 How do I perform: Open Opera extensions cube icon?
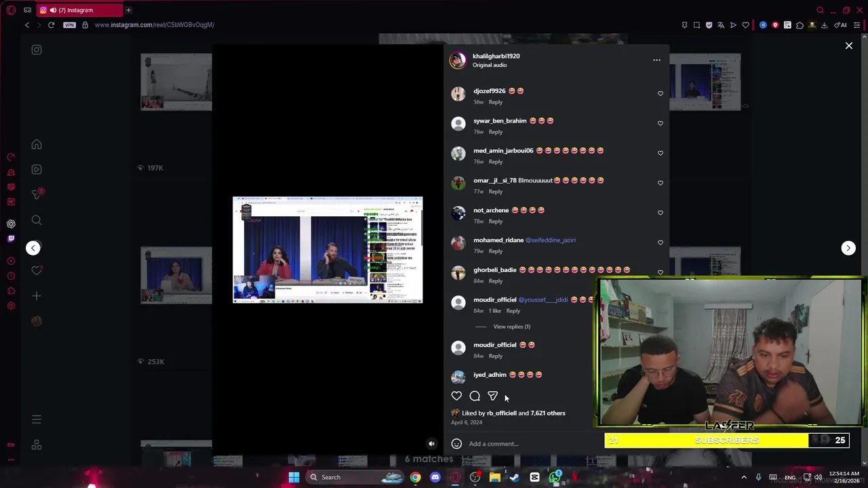pos(800,25)
